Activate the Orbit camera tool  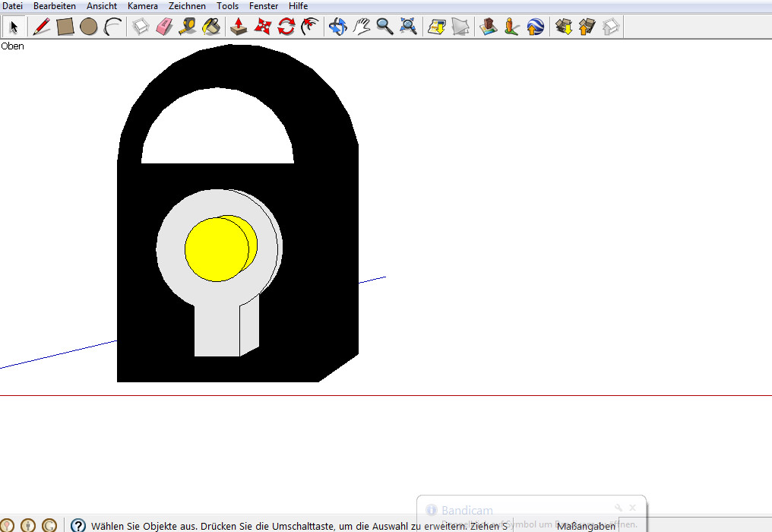click(337, 27)
